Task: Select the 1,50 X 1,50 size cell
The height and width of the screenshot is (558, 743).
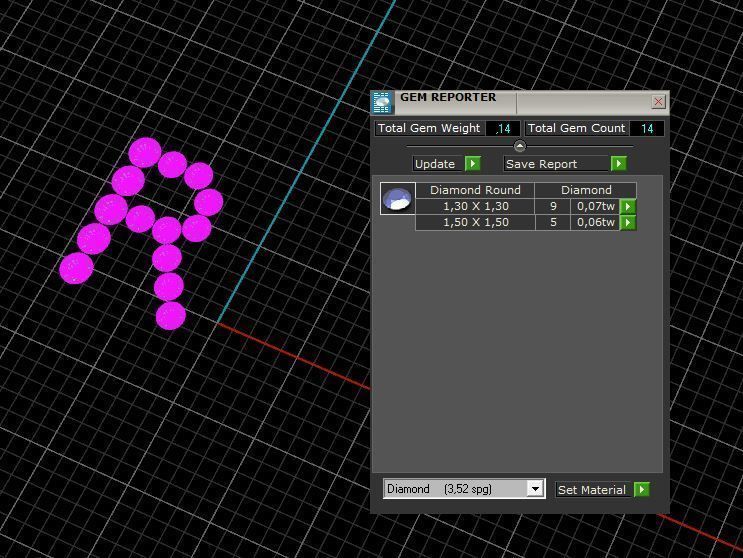Action: (x=475, y=223)
